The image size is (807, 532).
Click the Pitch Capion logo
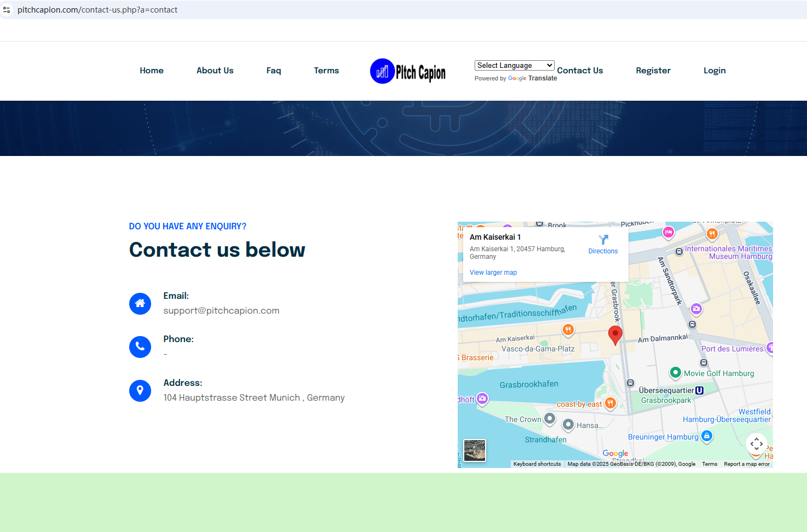coord(408,71)
